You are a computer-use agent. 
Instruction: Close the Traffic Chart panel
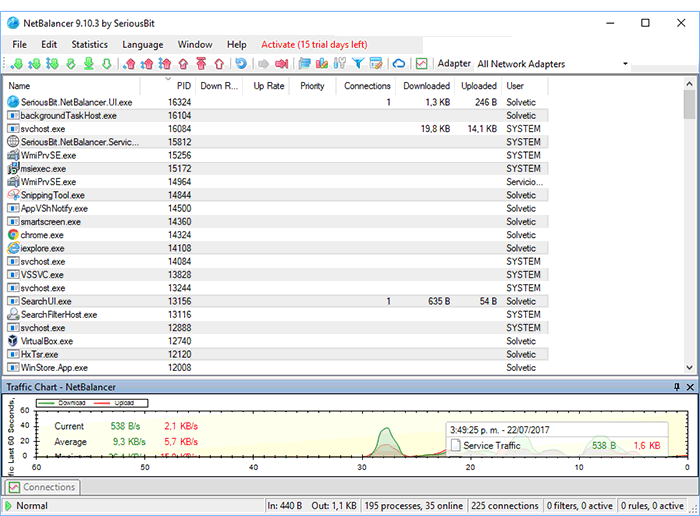(x=689, y=387)
